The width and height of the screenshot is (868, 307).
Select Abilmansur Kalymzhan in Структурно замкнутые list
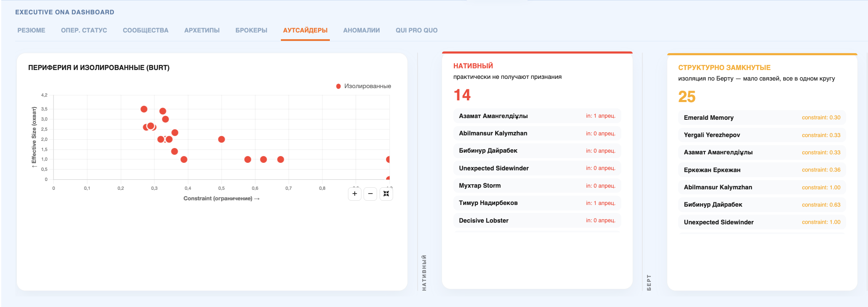click(762, 187)
